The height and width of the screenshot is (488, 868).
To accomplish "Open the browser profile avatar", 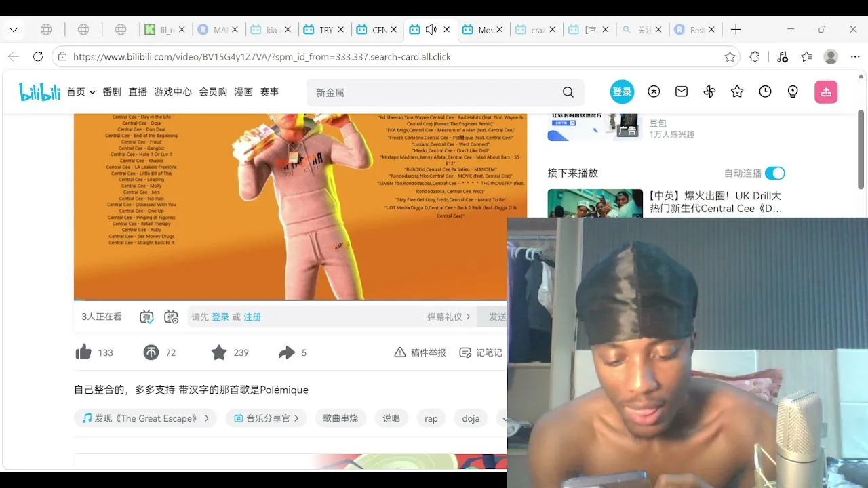I will (x=831, y=57).
